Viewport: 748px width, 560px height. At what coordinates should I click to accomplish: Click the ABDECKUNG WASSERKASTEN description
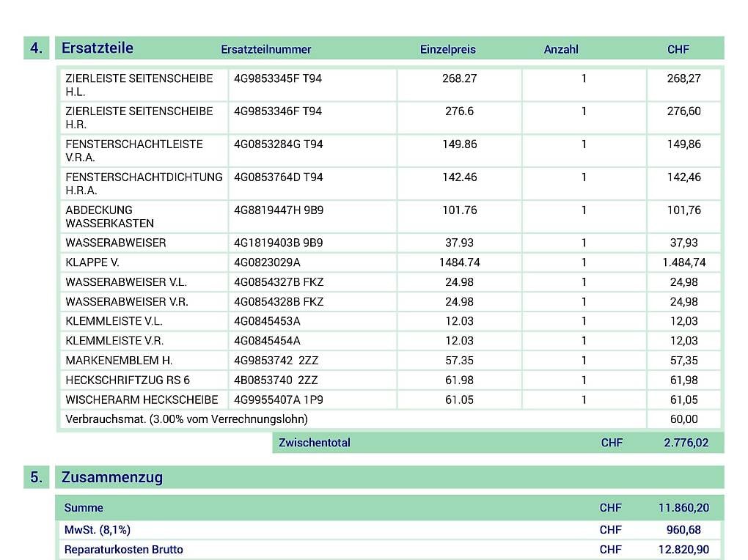110,216
